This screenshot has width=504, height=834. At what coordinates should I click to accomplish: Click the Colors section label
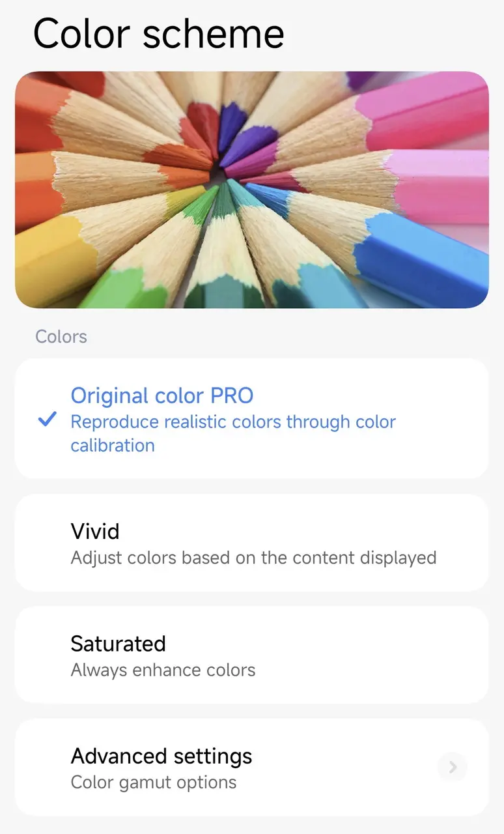coord(61,337)
